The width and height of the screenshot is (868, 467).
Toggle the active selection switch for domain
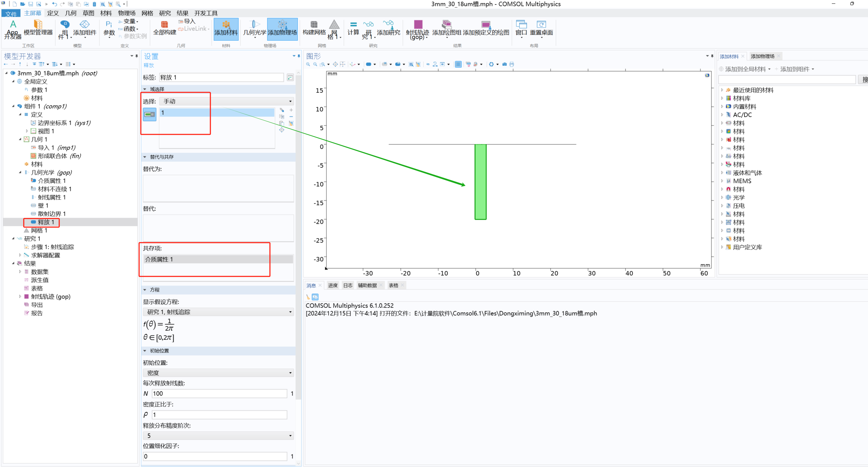150,114
